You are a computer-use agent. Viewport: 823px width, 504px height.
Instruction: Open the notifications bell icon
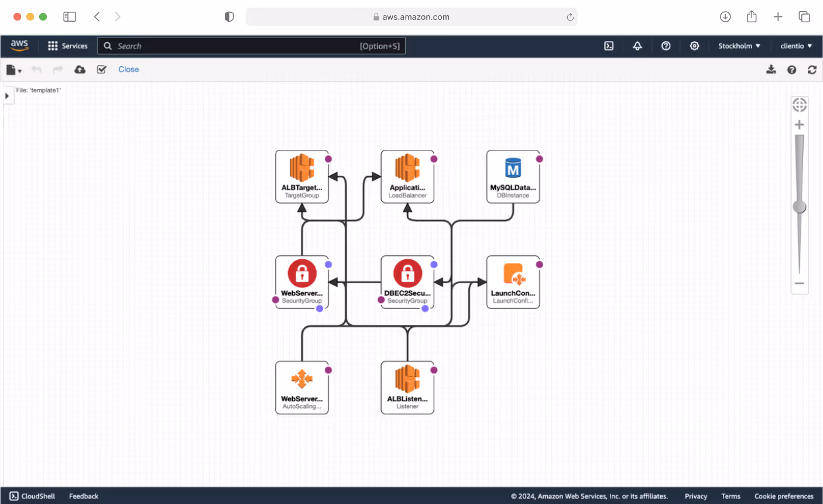point(637,46)
